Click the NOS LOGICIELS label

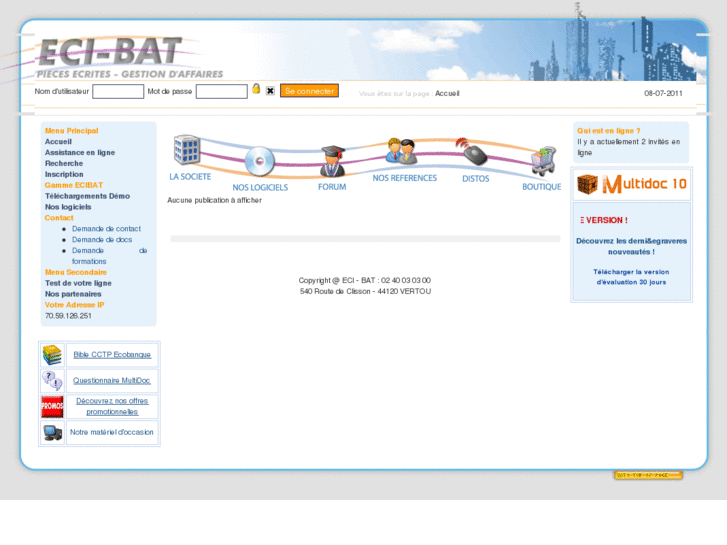pyautogui.click(x=260, y=187)
